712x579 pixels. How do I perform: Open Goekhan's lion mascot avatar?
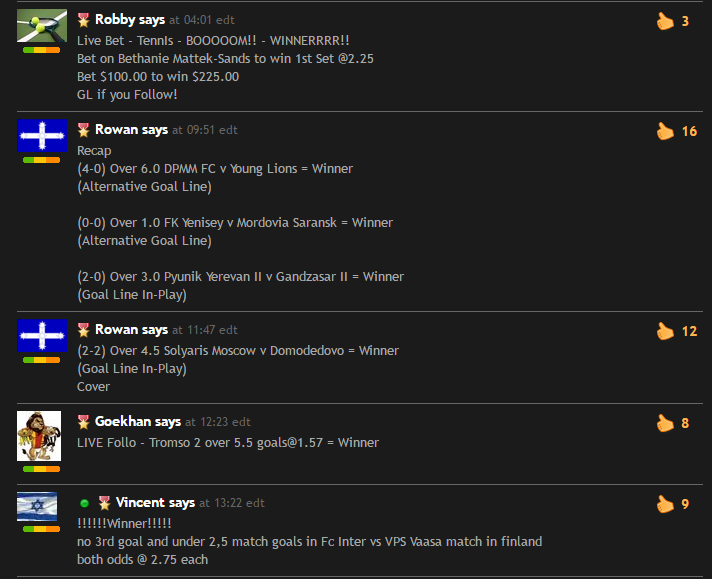coord(39,436)
